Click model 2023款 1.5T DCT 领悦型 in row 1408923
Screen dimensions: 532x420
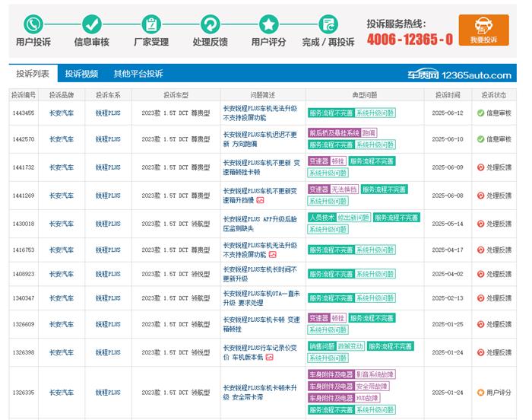tap(176, 274)
